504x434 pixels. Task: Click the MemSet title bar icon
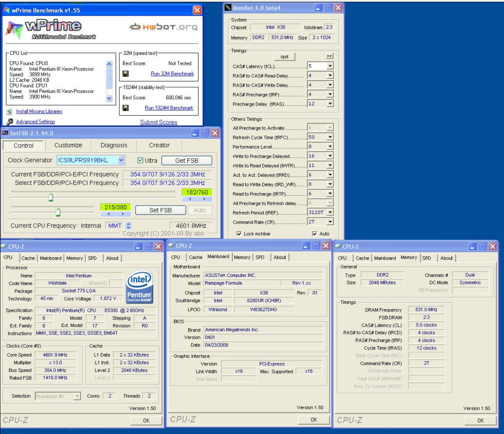(228, 7)
